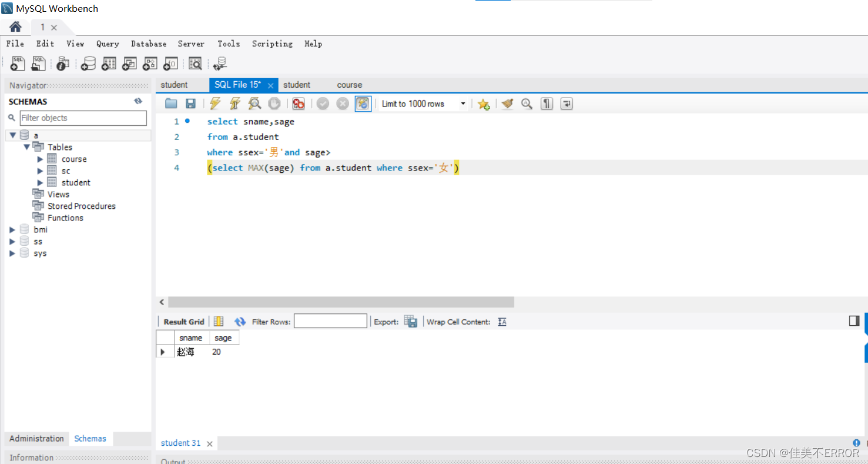Run EXPLAIN on statement under cursor

[254, 104]
